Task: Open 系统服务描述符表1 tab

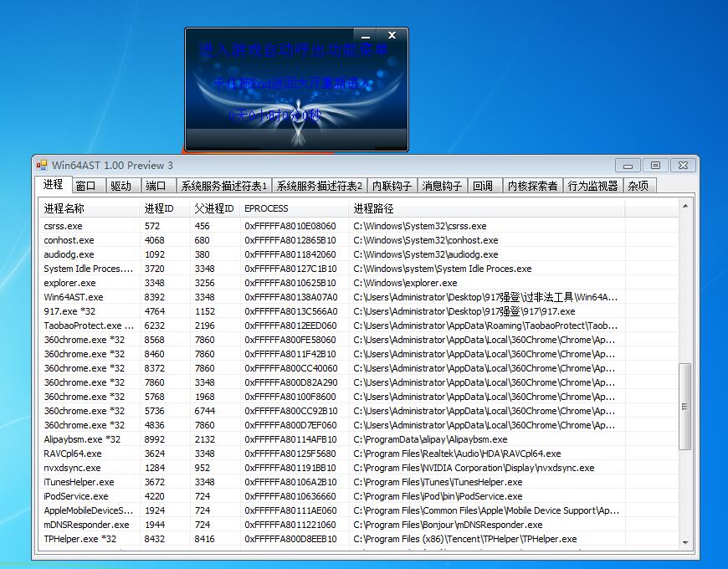Action: [x=224, y=186]
